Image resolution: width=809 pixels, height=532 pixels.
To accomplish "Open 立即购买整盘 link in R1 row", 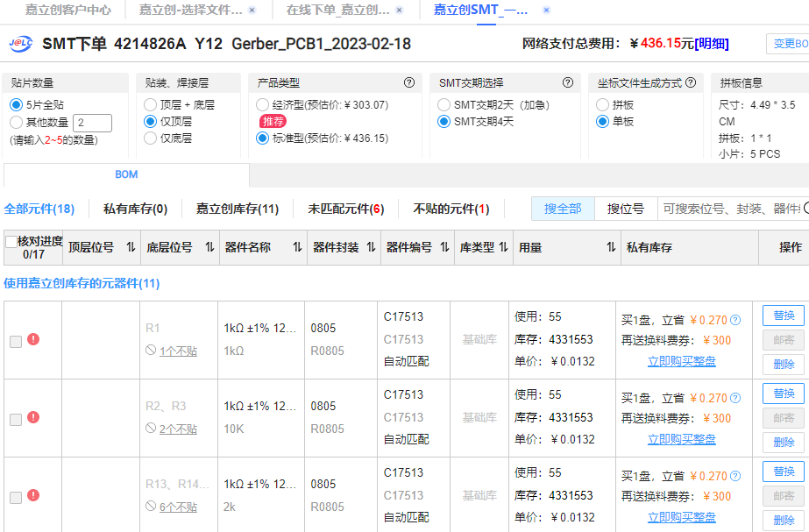I will pos(682,361).
